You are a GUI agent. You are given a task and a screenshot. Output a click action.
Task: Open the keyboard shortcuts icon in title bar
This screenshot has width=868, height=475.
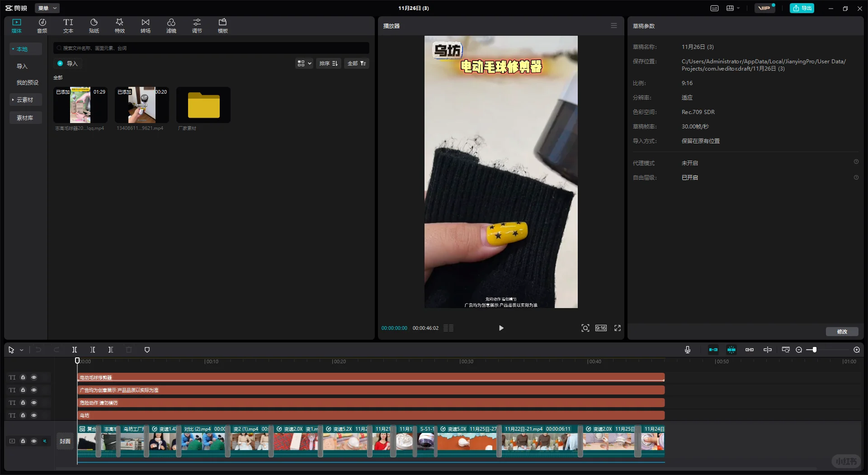point(714,8)
